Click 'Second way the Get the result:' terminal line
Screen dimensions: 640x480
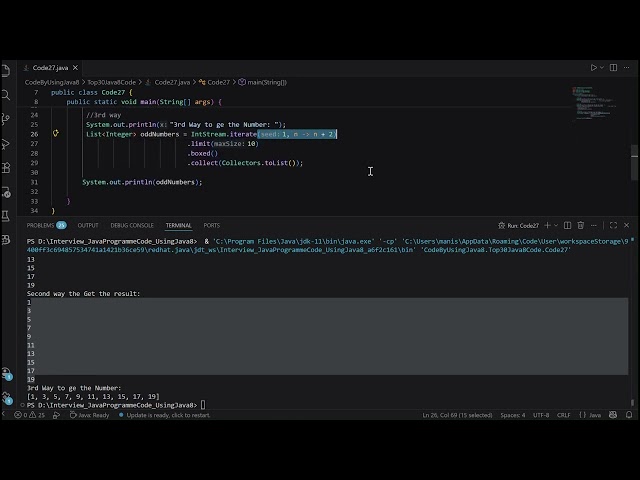pyautogui.click(x=83, y=293)
